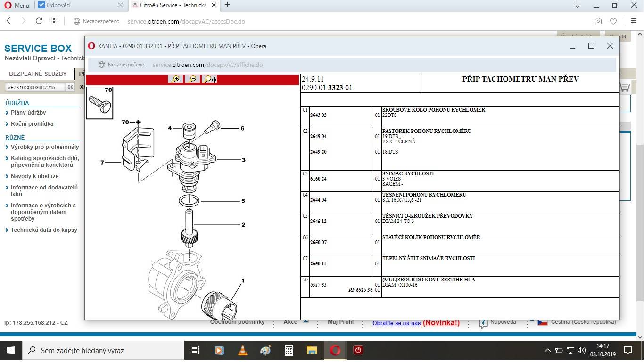This screenshot has width=644, height=362.
Task: Click the VIN number input field
Action: (x=35, y=87)
